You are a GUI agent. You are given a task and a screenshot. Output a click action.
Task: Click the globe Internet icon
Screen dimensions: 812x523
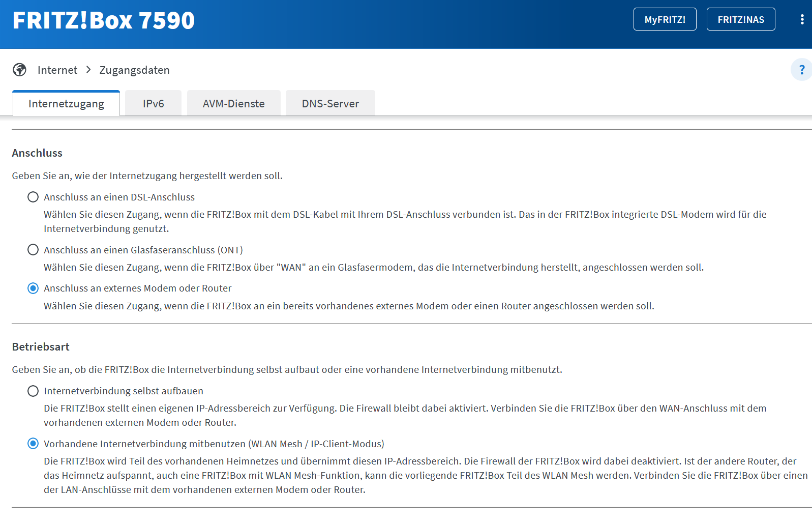point(20,70)
